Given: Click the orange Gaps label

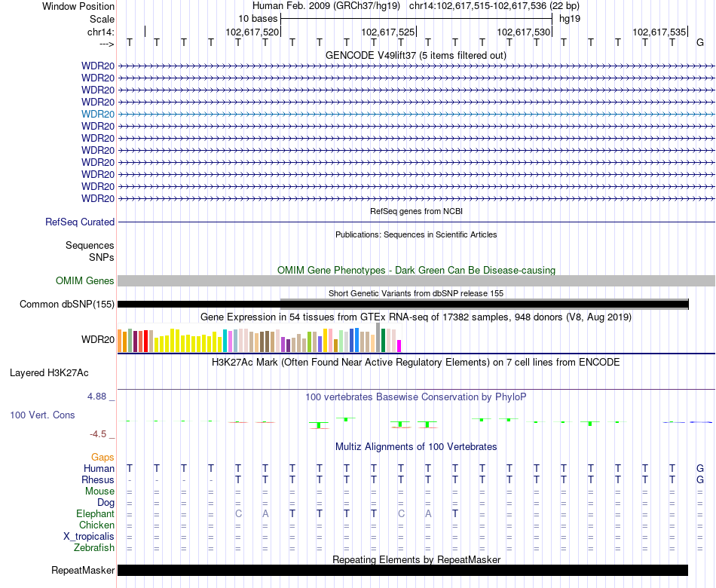Looking at the screenshot, I should click(103, 458).
